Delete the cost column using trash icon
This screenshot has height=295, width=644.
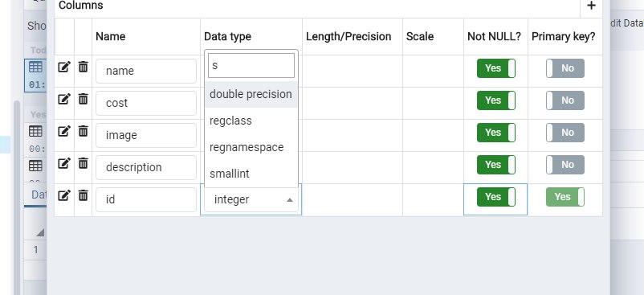[83, 99]
